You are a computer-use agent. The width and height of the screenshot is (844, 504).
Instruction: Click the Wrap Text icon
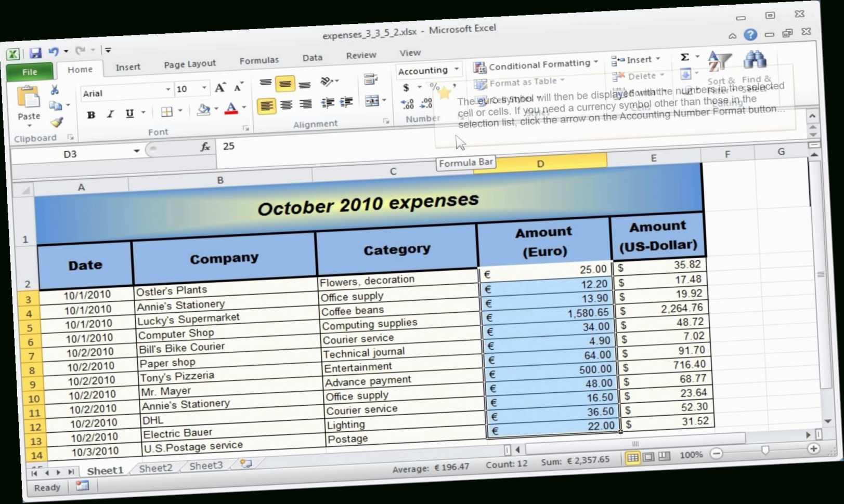[370, 80]
